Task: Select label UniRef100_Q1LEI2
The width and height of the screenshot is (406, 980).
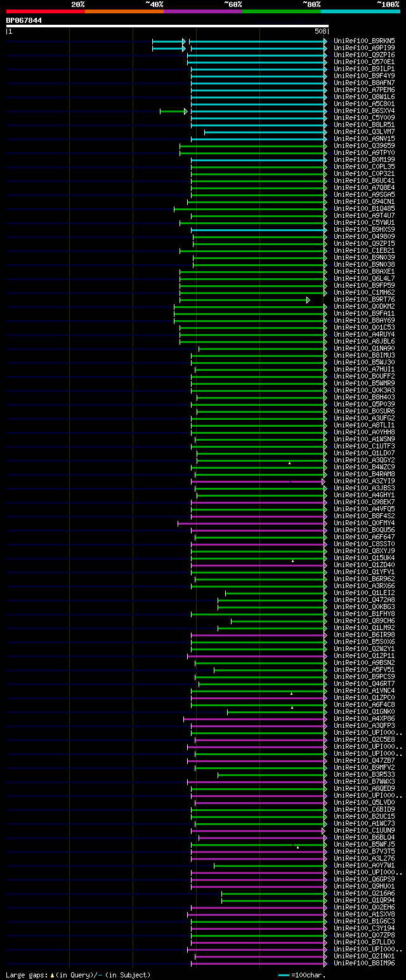Action: coord(364,593)
